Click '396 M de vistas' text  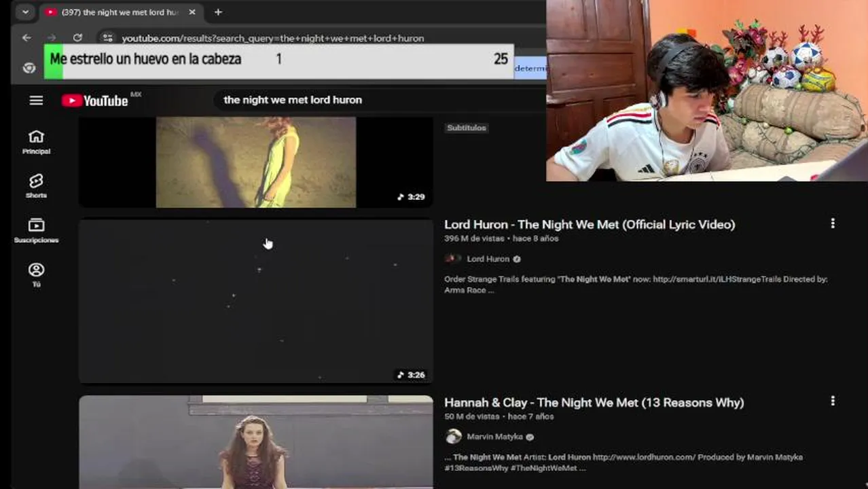click(x=473, y=238)
